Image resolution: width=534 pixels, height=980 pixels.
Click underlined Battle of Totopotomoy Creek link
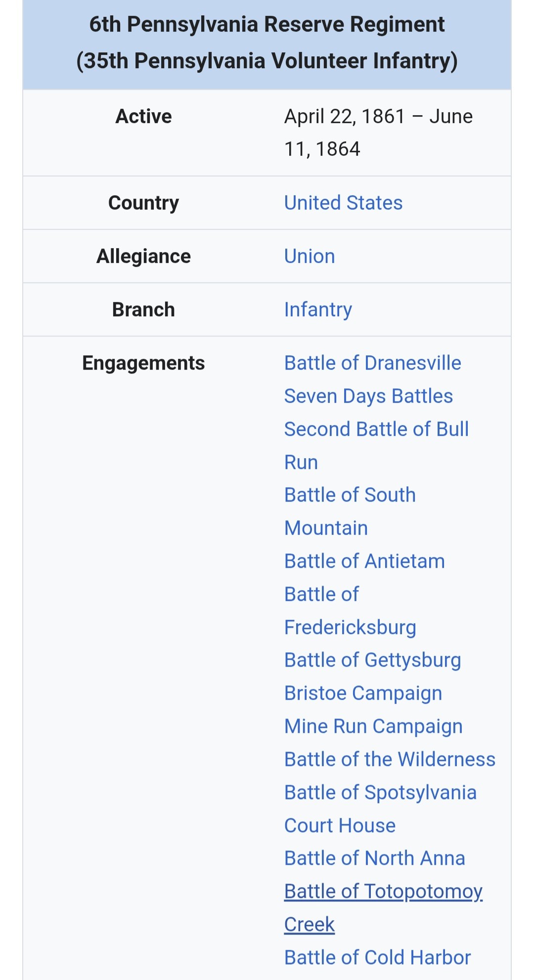(x=383, y=891)
